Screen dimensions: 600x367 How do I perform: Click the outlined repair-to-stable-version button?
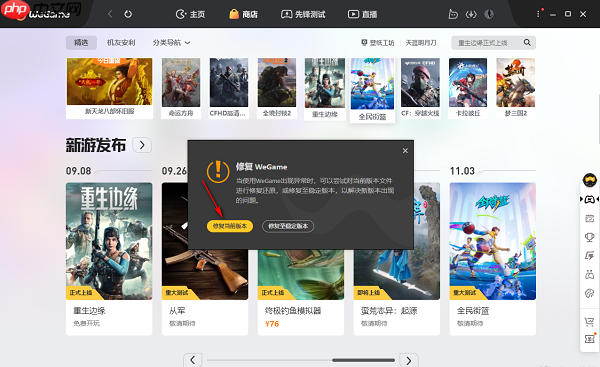click(288, 226)
